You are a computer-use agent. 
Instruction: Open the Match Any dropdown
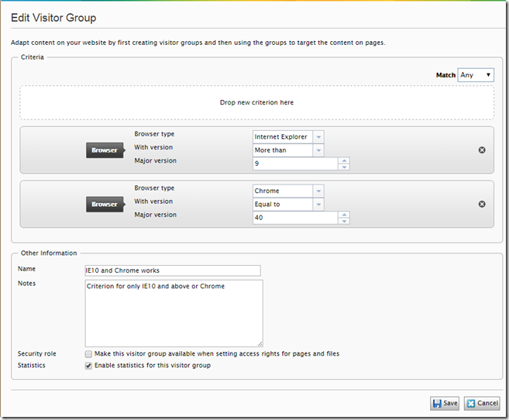click(x=476, y=75)
